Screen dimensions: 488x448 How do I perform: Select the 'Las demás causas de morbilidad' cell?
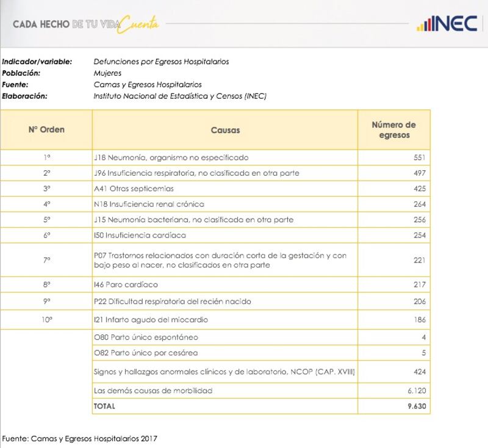point(225,391)
